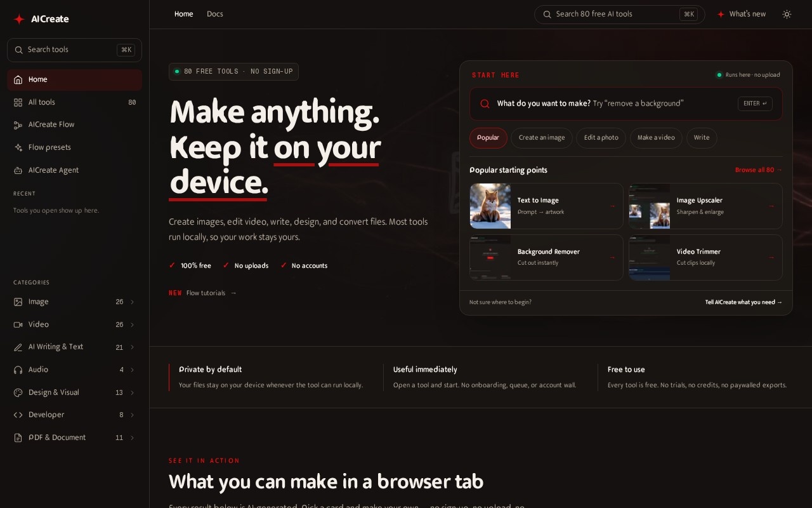Open the Flow tutorials link
Viewport: 812px width, 508px height.
pyautogui.click(x=203, y=293)
